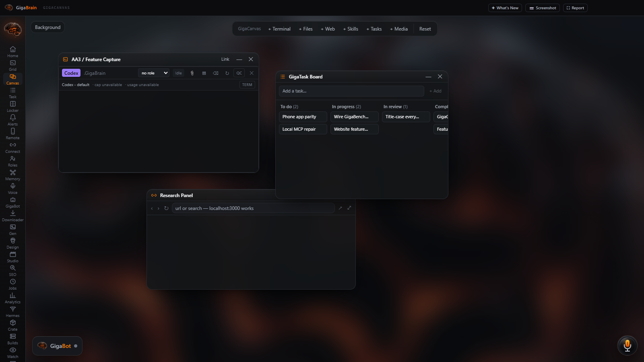The image size is (644, 362).
Task: Select the Codex agent tag
Action: pos(71,73)
